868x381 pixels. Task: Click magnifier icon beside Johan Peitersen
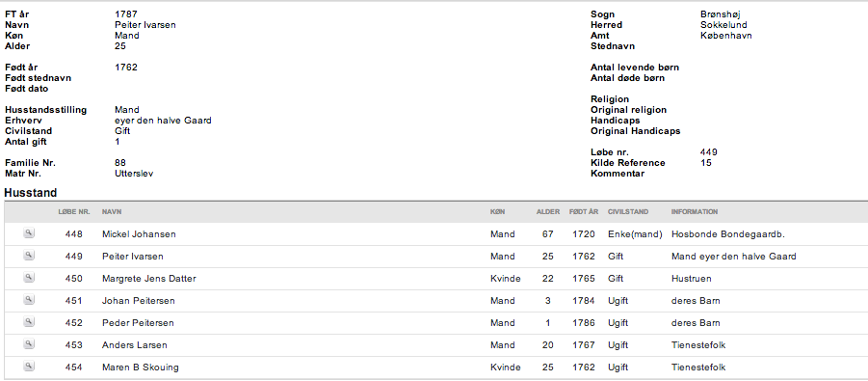click(29, 300)
